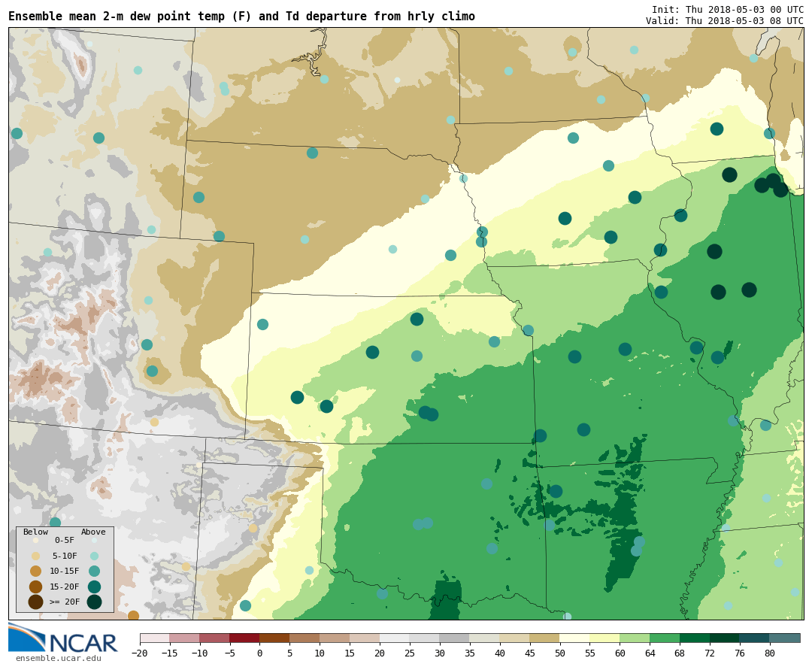Image resolution: width=812 pixels, height=667 pixels.
Task: Pick the green swatch between 64 and 68
Action: 665,638
